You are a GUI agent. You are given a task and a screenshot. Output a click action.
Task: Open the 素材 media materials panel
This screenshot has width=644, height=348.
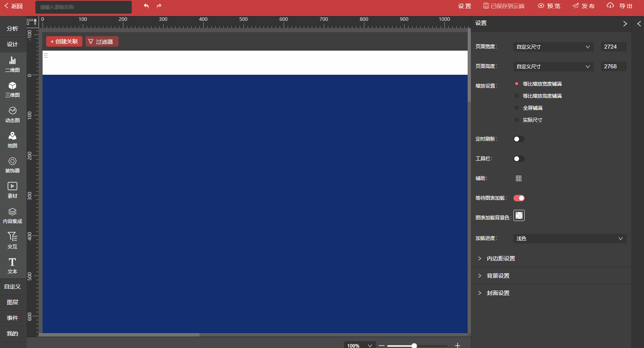click(12, 190)
